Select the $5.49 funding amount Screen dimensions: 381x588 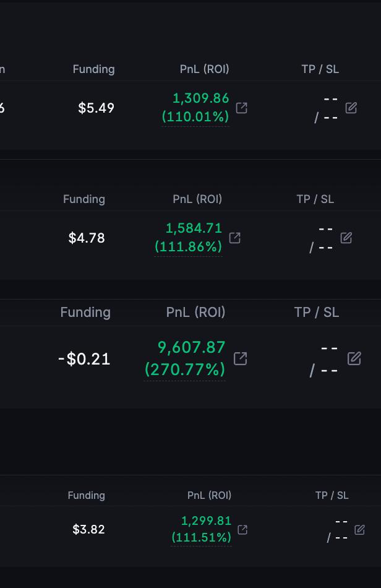coord(96,108)
